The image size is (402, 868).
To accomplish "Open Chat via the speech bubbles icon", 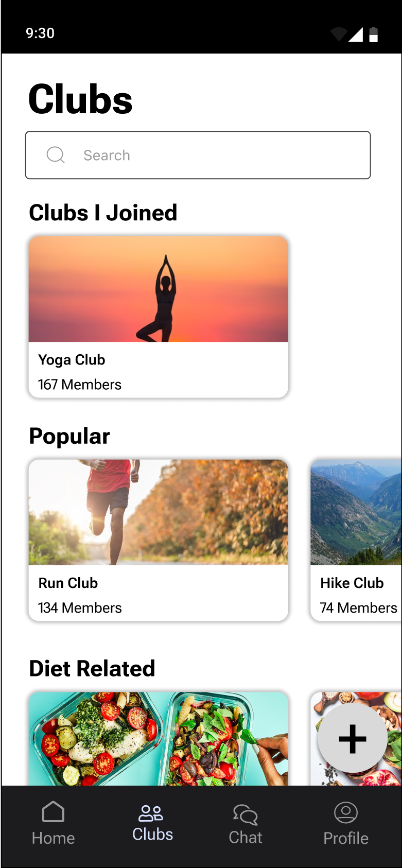I will point(245,815).
